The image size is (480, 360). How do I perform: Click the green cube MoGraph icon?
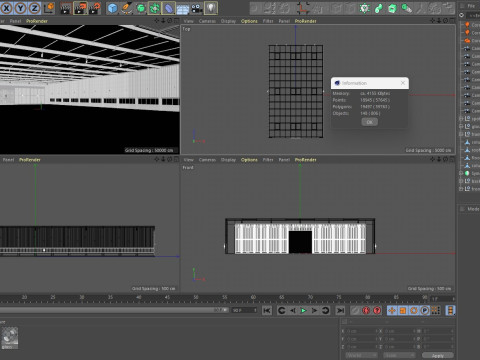[x=392, y=8]
